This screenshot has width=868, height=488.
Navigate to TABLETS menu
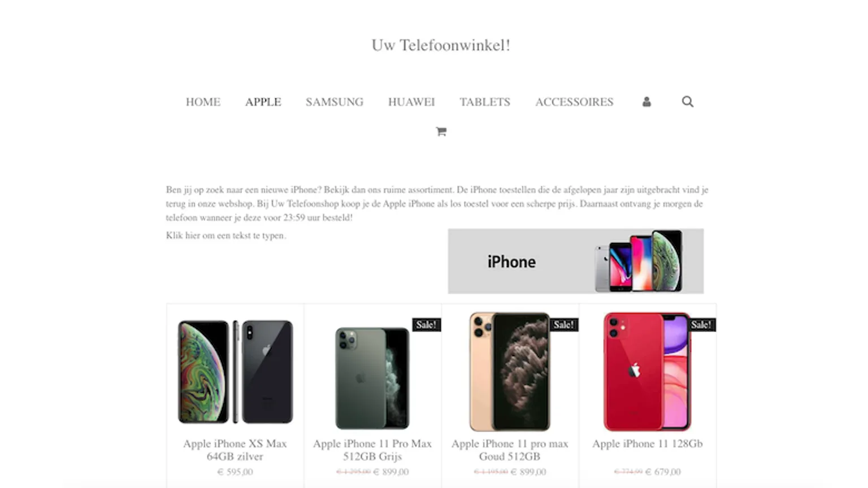[485, 102]
